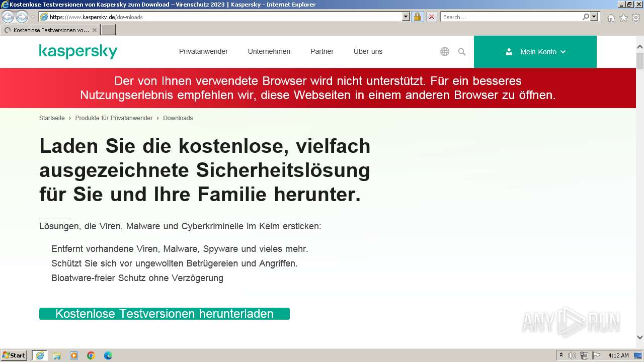Click the Startseite breadcrumb link
The image size is (644, 362).
point(52,118)
